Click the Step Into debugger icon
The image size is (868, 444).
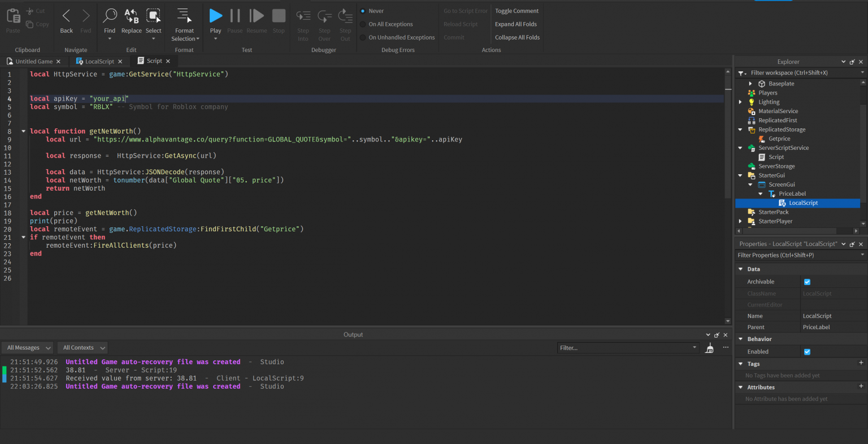[303, 16]
